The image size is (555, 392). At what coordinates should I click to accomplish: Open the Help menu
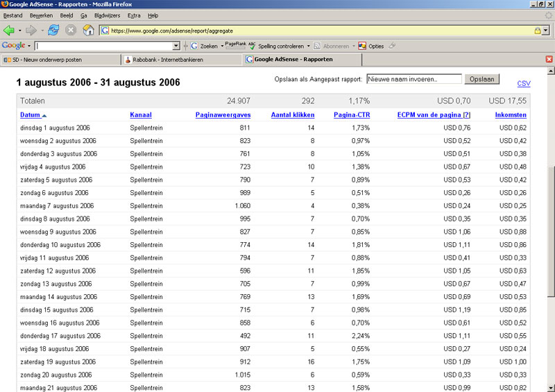click(x=153, y=15)
